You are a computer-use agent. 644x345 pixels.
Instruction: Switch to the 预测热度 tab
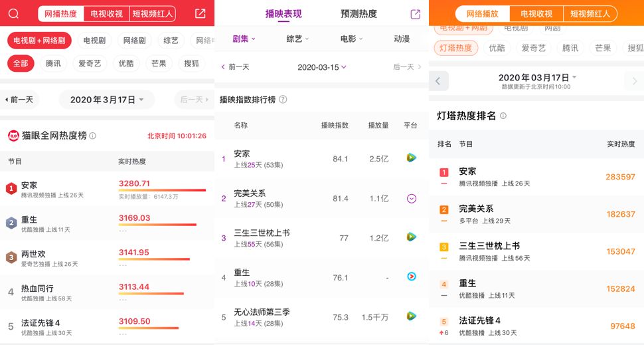point(359,14)
